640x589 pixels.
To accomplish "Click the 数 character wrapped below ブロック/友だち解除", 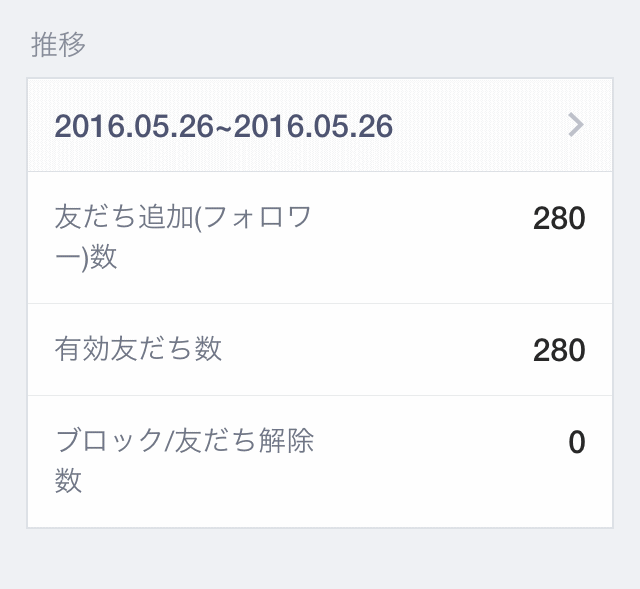I will (x=68, y=480).
